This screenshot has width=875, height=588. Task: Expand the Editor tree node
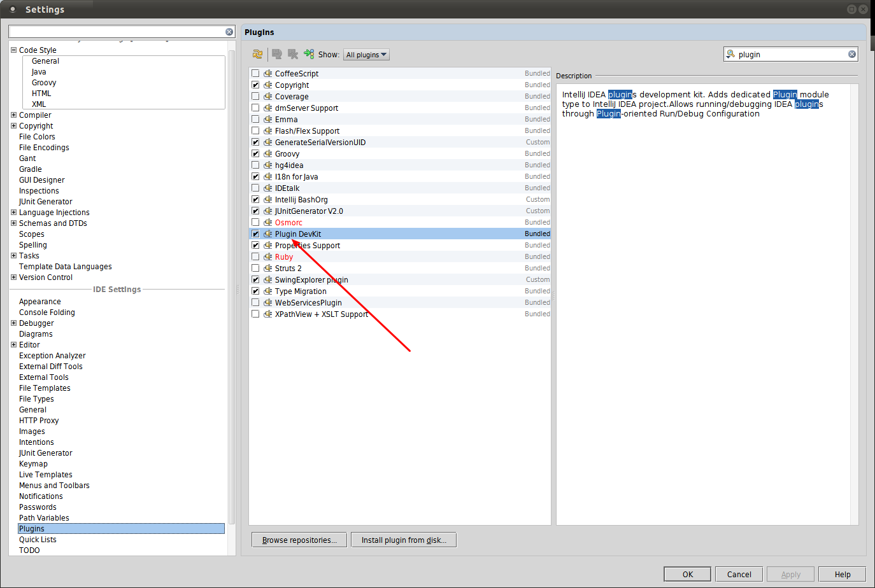(13, 345)
